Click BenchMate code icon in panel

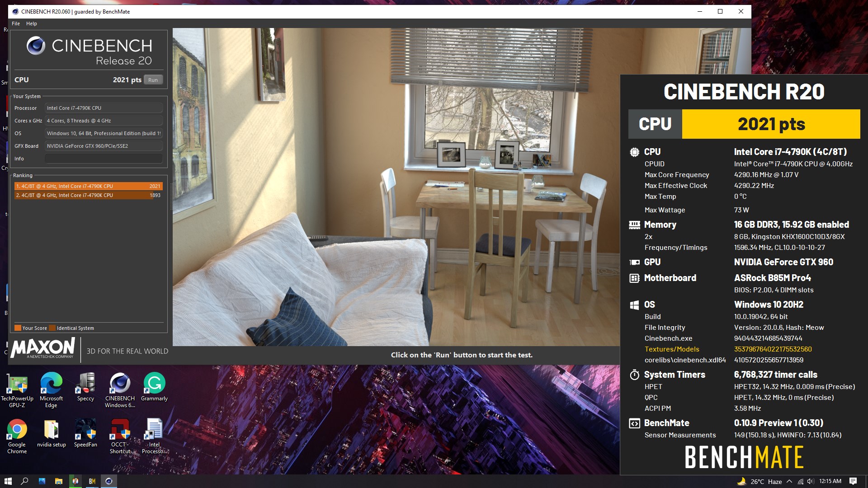point(634,423)
